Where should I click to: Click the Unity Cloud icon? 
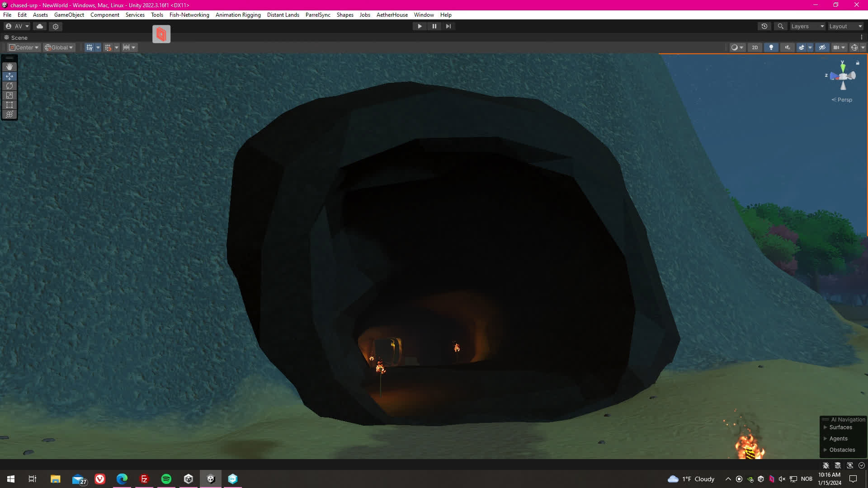coord(40,26)
